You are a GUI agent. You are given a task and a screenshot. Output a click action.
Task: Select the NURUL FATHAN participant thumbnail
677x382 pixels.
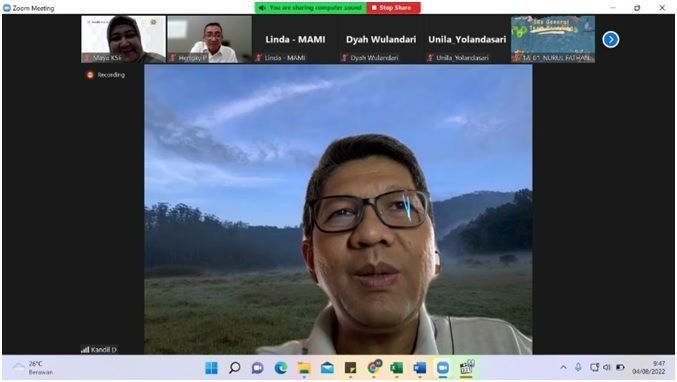coord(553,39)
